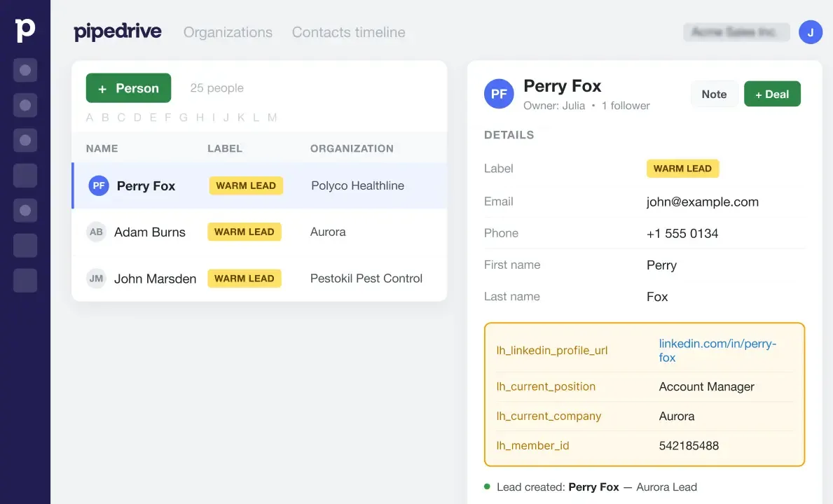Open the Aurora organization in Adam Burns' row

[x=328, y=232]
